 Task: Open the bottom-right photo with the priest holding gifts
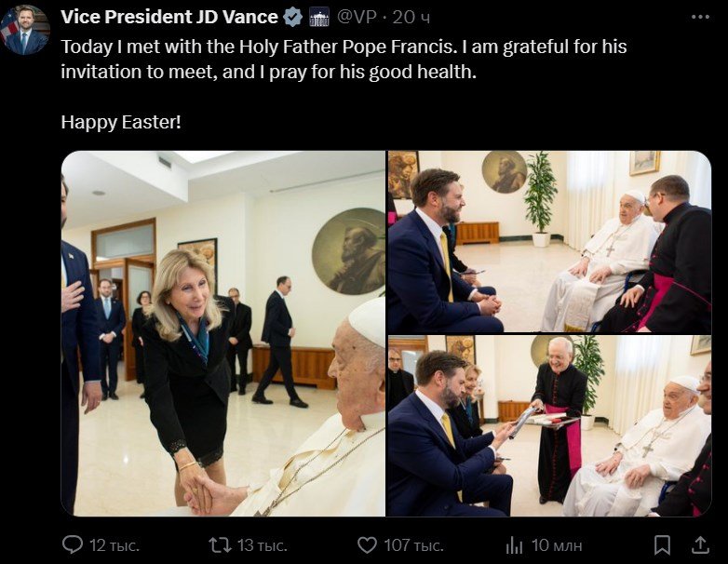(548, 426)
